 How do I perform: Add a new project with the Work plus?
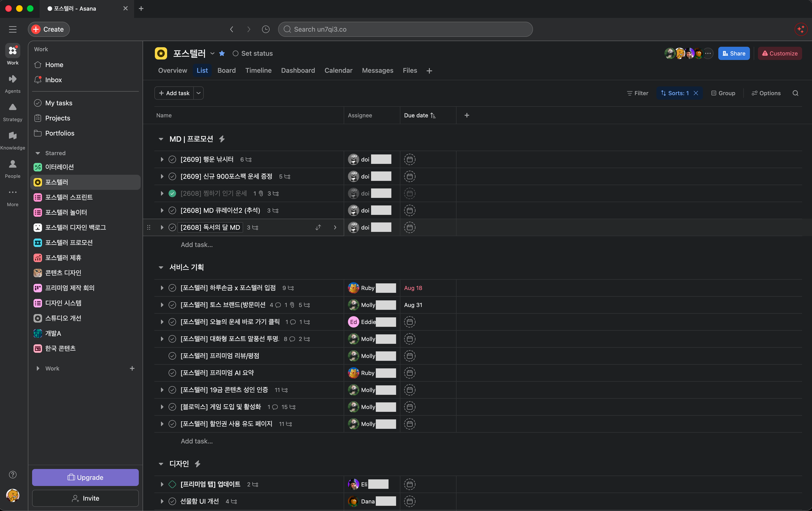click(132, 368)
